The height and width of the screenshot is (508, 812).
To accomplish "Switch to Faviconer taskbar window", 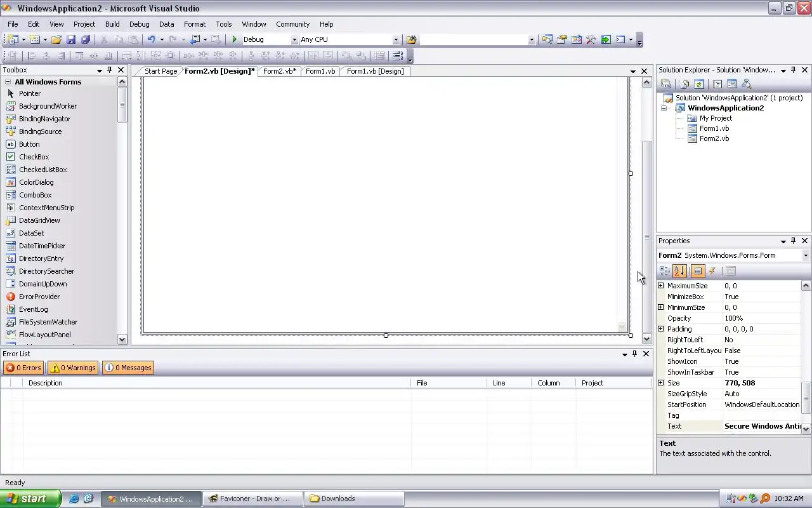I will pos(252,498).
